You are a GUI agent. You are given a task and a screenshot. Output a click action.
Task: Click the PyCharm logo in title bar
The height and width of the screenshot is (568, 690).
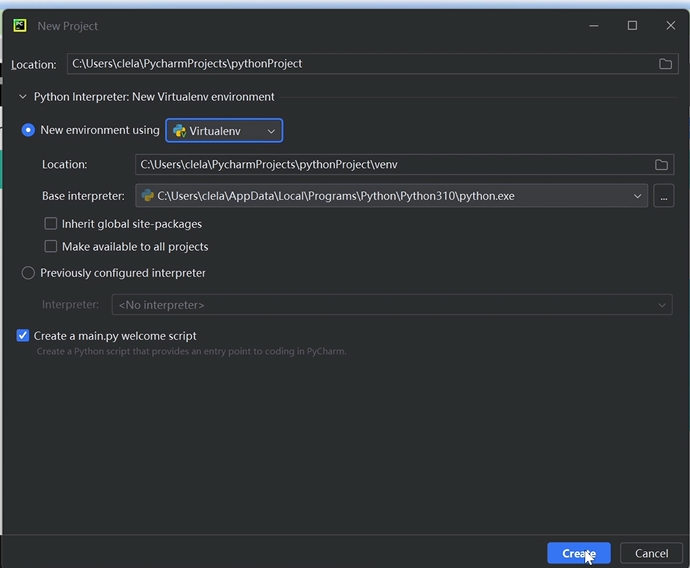point(20,25)
